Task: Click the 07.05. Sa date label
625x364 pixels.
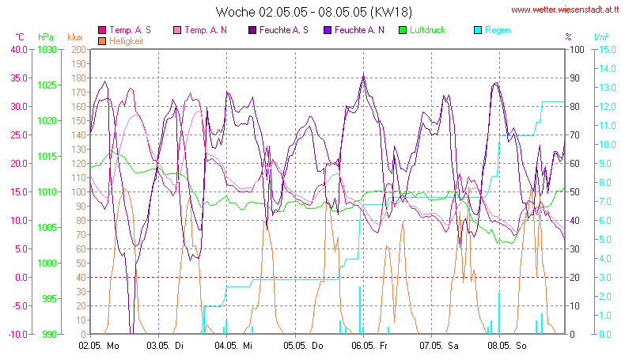Action: pos(439,346)
